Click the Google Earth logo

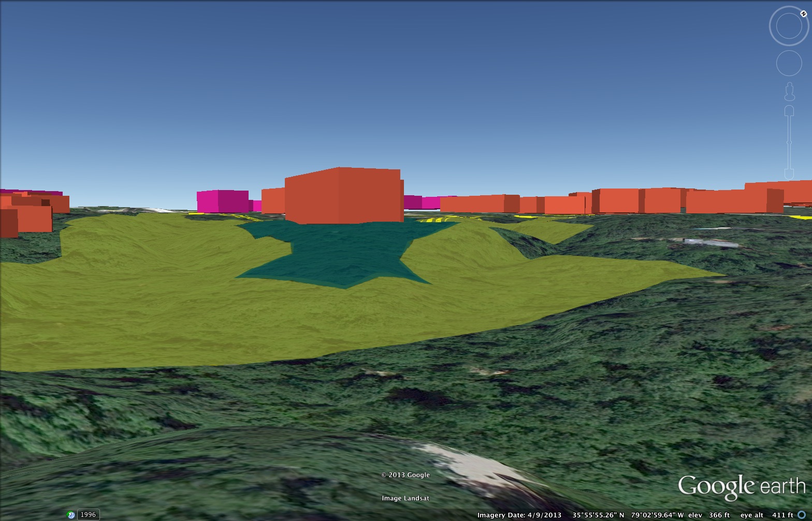pyautogui.click(x=742, y=487)
